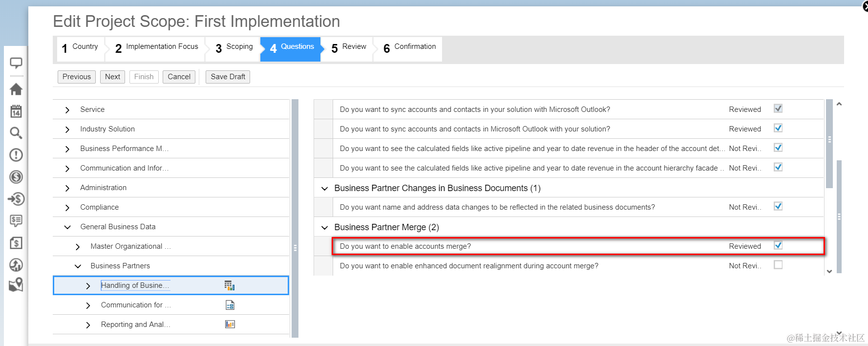Collapse the General Business Data node

click(x=67, y=227)
